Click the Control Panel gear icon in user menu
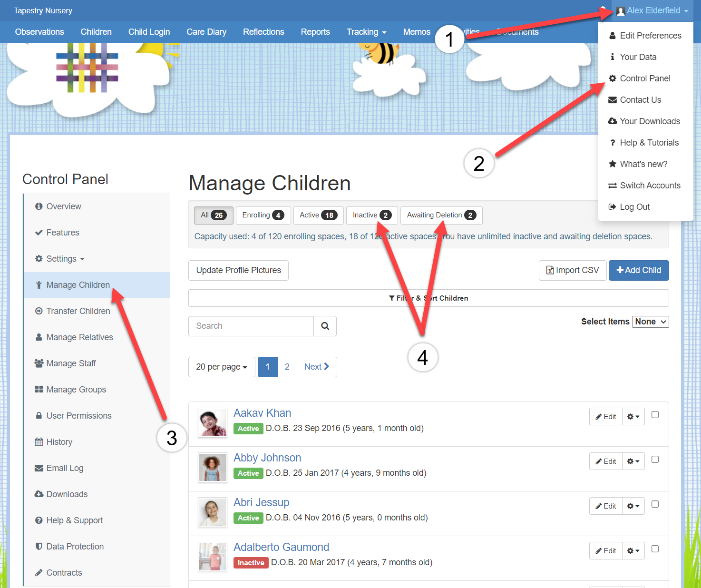This screenshot has width=701, height=588. (x=613, y=78)
